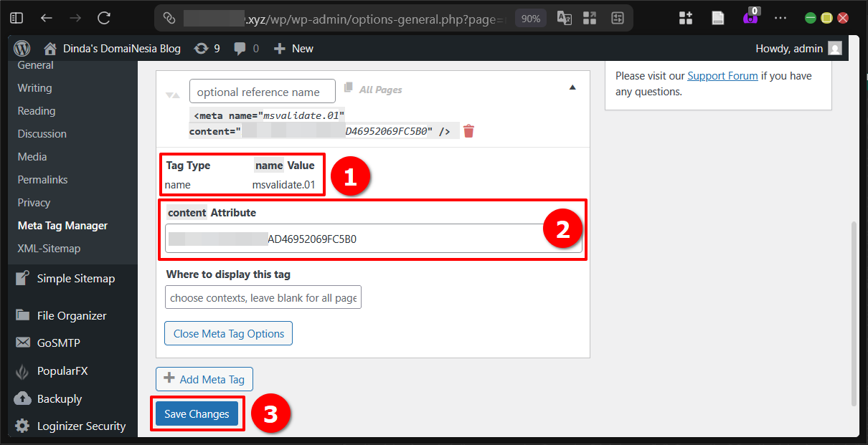The image size is (868, 445).
Task: Open the WordPress logo menu
Action: click(x=22, y=48)
